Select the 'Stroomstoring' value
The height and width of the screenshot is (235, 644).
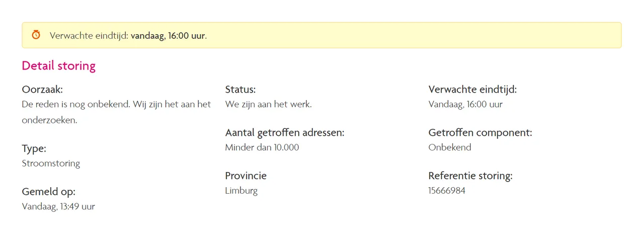pos(51,164)
